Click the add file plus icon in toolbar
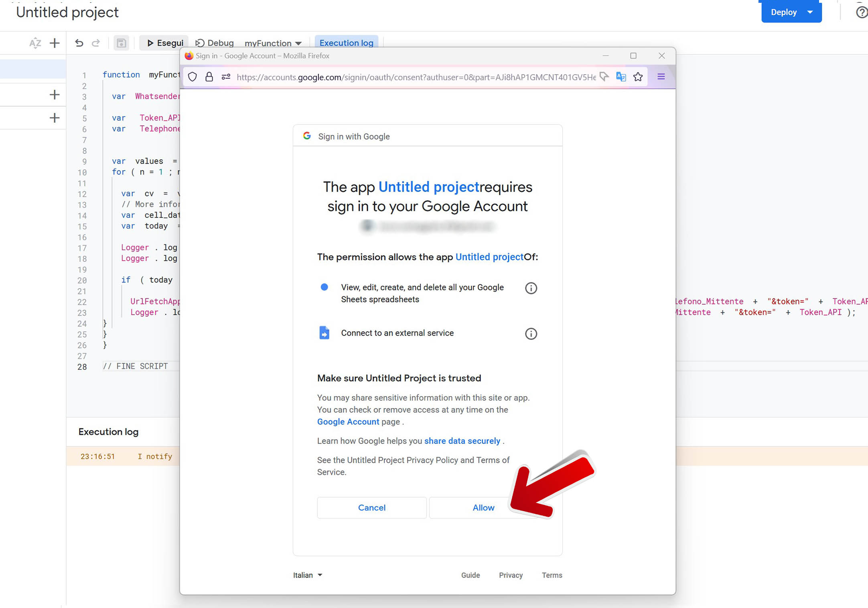This screenshot has height=608, width=868. pyautogui.click(x=55, y=43)
